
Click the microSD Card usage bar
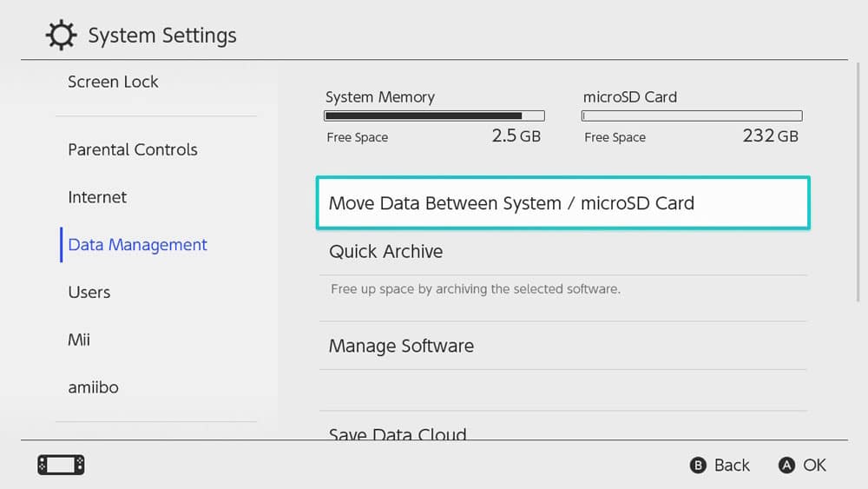pos(692,116)
